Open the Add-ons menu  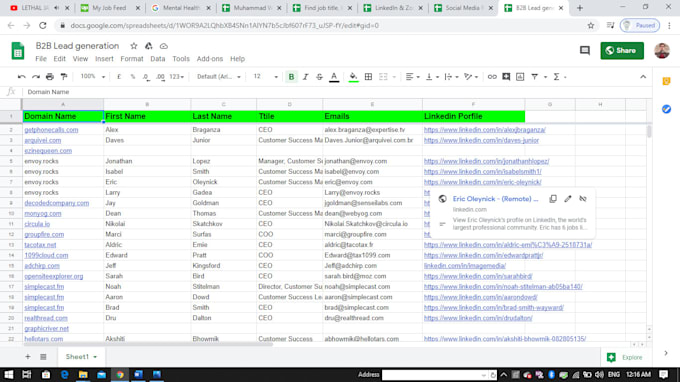tap(209, 59)
